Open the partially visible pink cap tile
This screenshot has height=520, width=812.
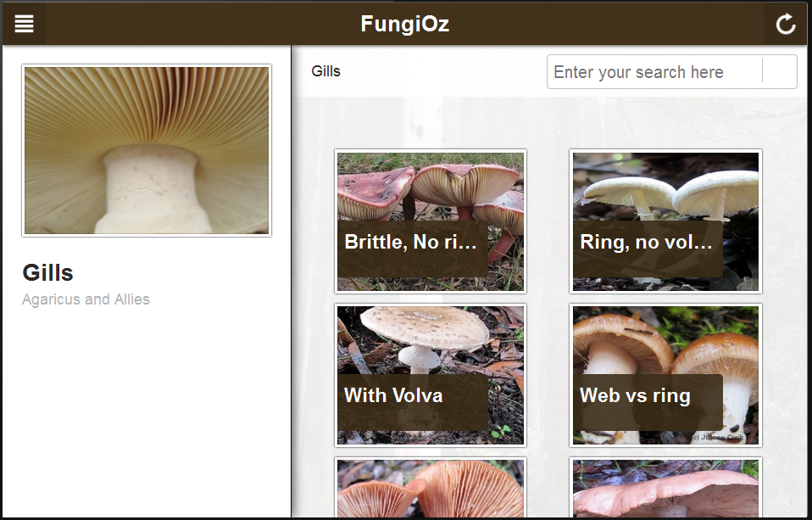665,487
